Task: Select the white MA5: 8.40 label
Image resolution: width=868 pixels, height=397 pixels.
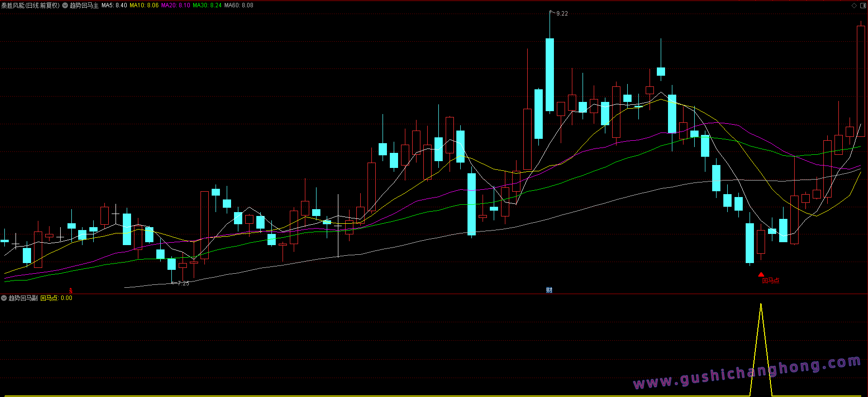Action: point(114,5)
